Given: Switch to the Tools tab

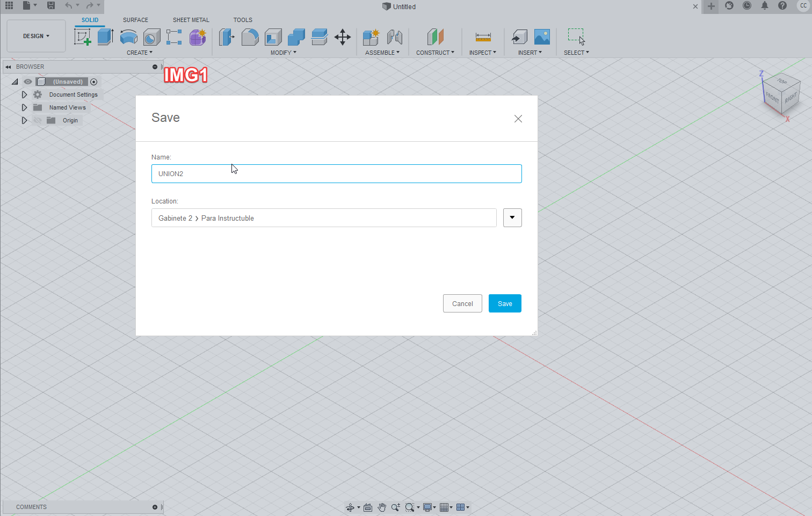Looking at the screenshot, I should tap(243, 20).
